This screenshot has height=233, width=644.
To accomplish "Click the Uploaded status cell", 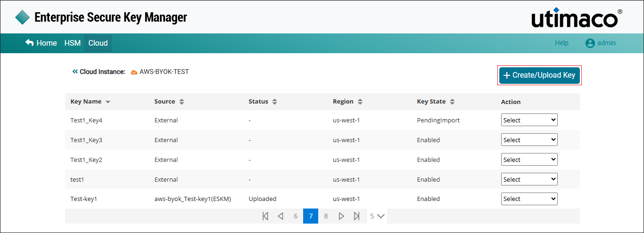I will tap(263, 199).
